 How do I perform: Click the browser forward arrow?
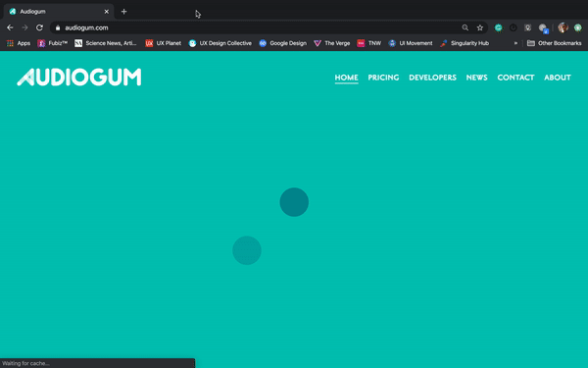coord(24,27)
